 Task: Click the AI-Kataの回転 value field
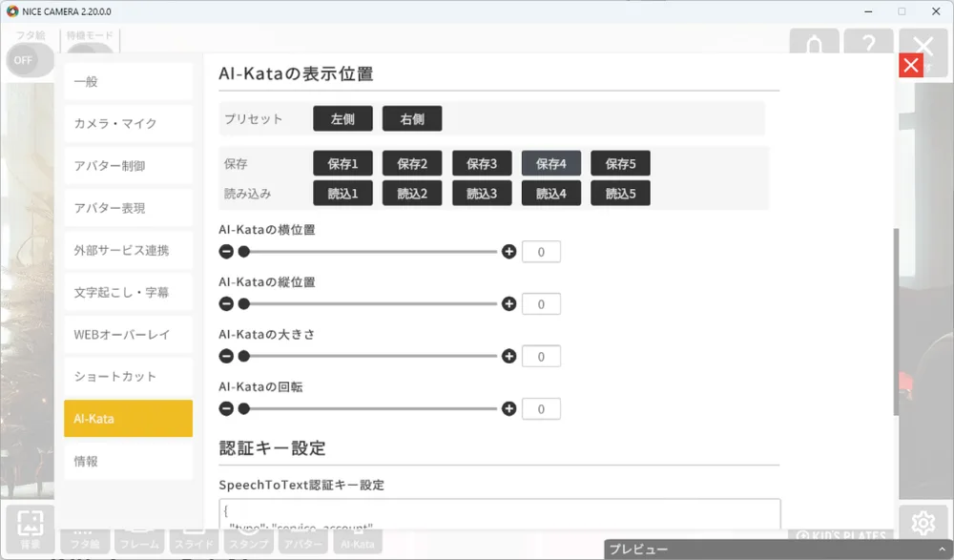541,408
